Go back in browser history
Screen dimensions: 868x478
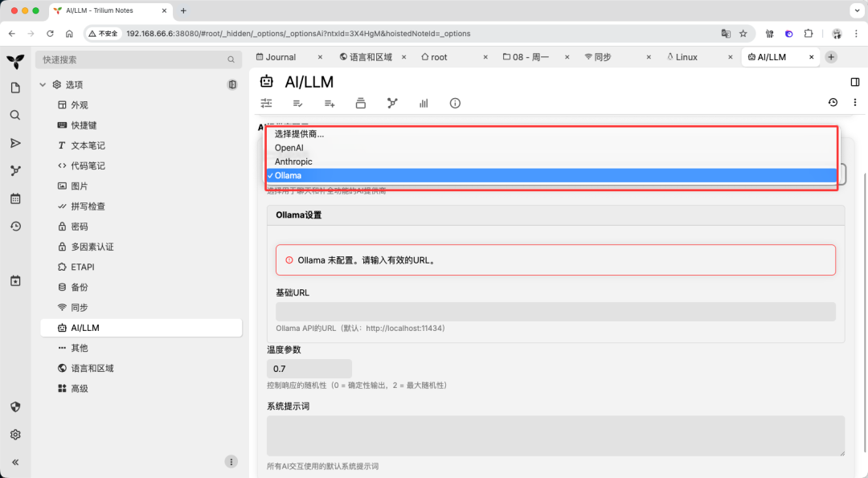coord(12,34)
